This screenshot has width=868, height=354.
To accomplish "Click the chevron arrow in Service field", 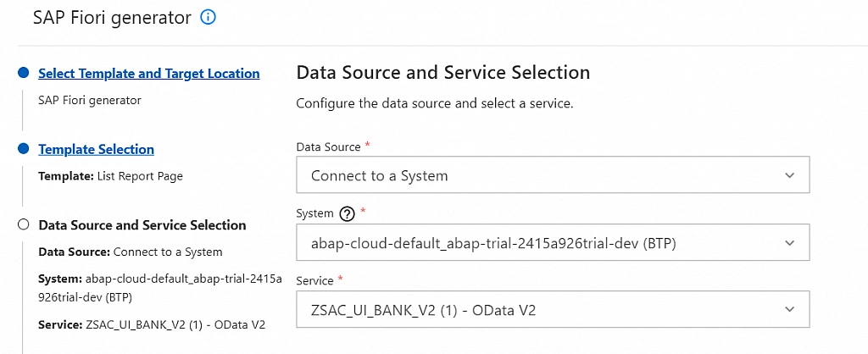I will (789, 310).
